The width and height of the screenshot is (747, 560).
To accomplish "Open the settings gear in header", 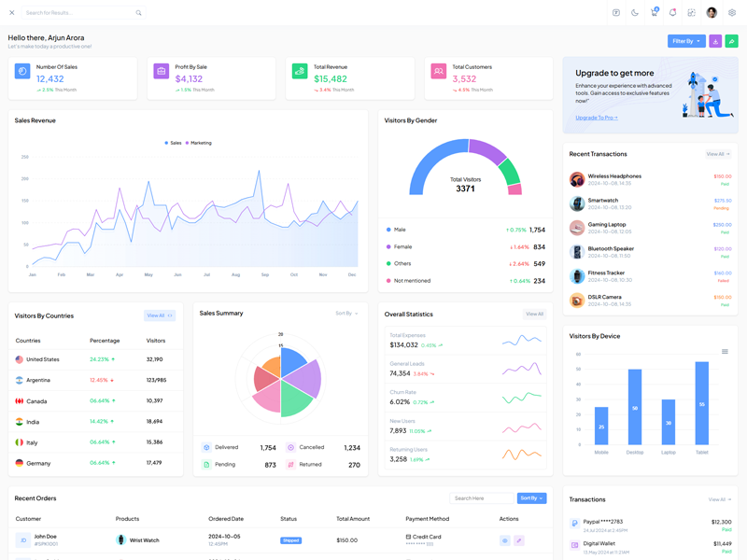I will click(732, 13).
